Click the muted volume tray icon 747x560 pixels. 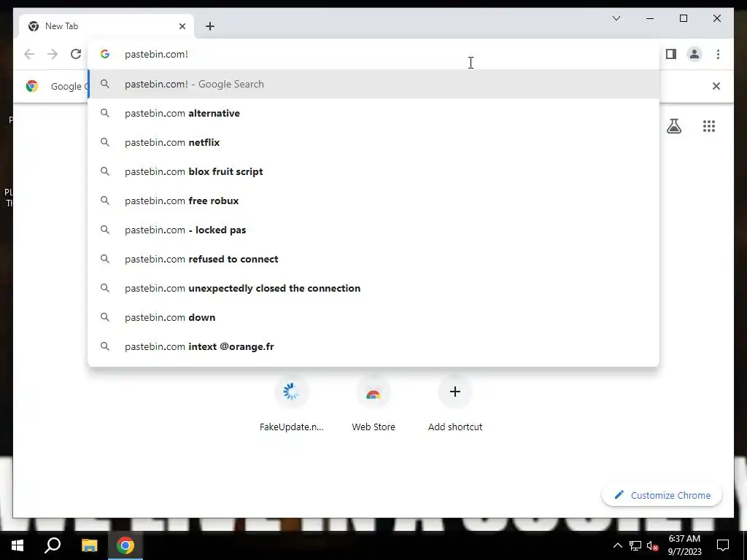tap(653, 545)
